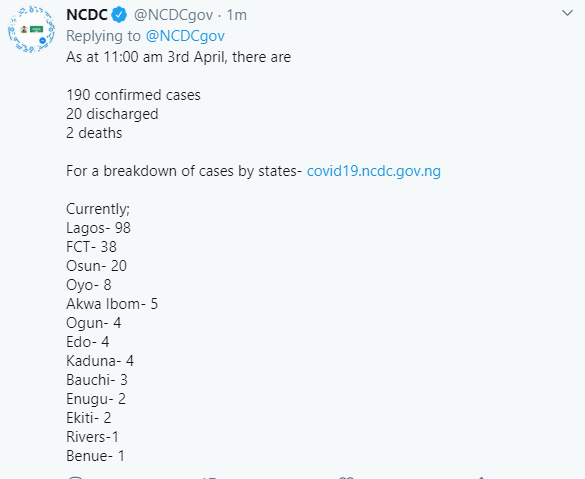Image resolution: width=585 pixels, height=479 pixels.
Task: Click the 'Benue- 1' line
Action: [95, 456]
